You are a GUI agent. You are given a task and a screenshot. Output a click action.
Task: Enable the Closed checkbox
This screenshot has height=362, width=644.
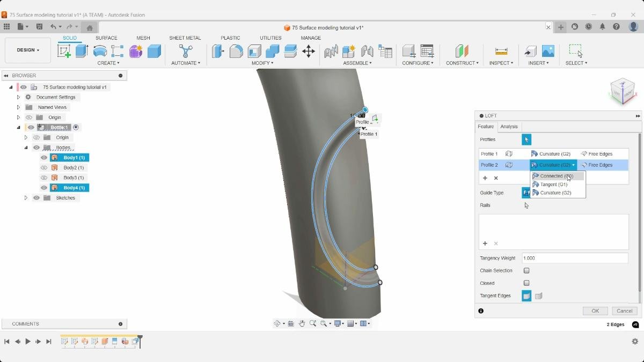click(526, 283)
